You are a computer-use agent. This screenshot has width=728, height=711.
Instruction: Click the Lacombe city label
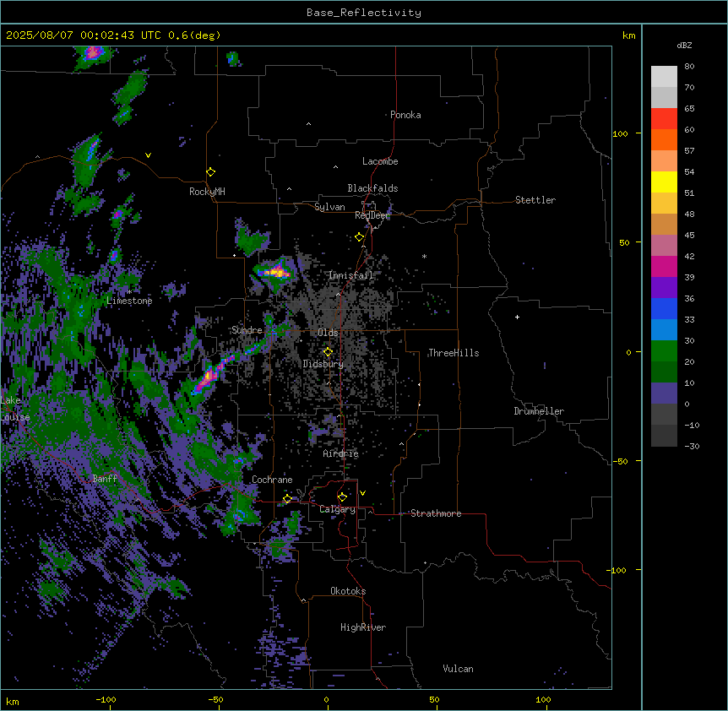380,161
